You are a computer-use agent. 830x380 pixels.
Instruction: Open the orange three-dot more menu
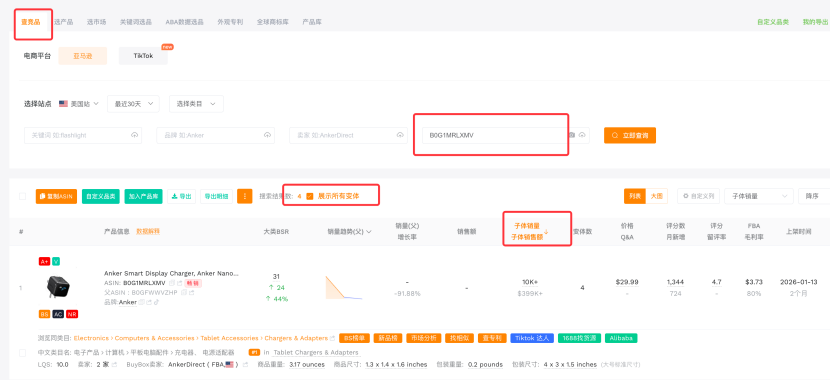245,196
